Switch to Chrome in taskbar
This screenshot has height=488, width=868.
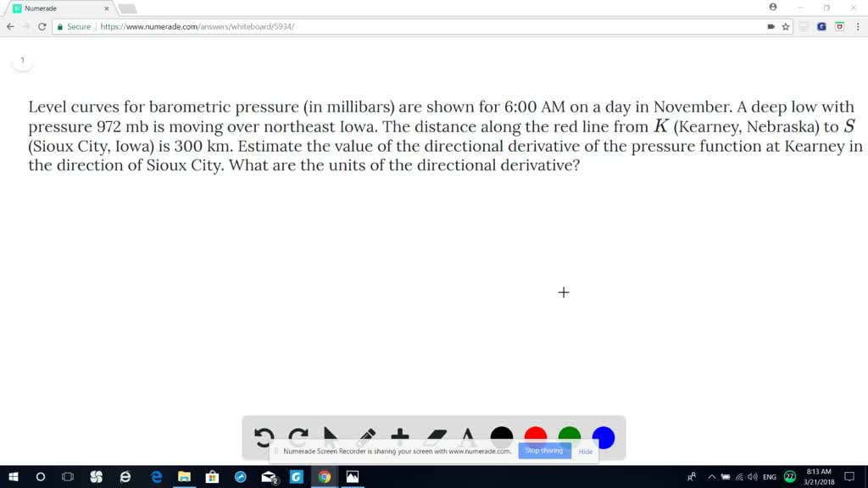(x=325, y=476)
